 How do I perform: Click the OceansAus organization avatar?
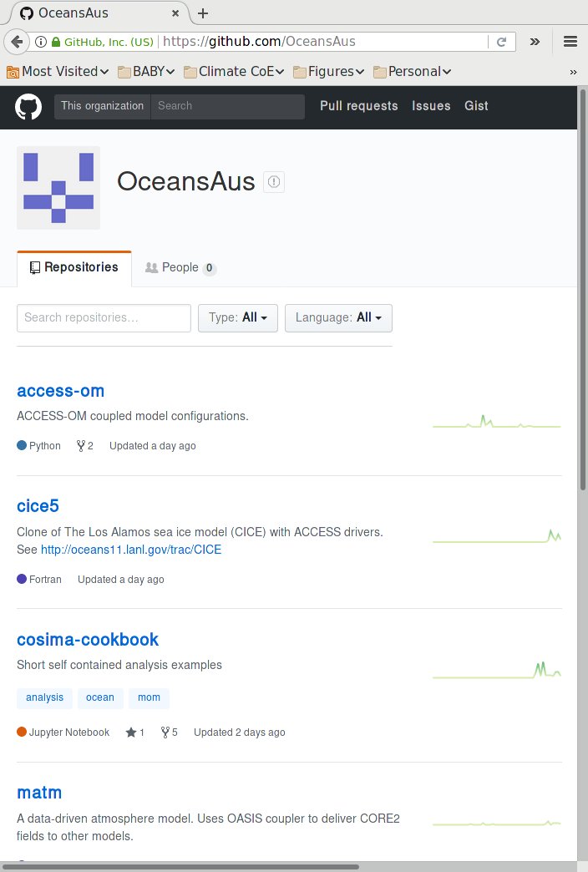58,188
